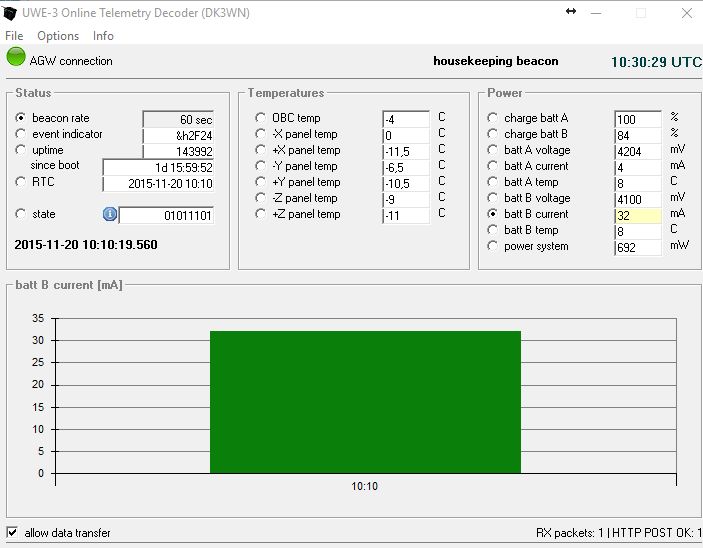
Task: Click the charge batt A field showing 100
Action: (638, 119)
